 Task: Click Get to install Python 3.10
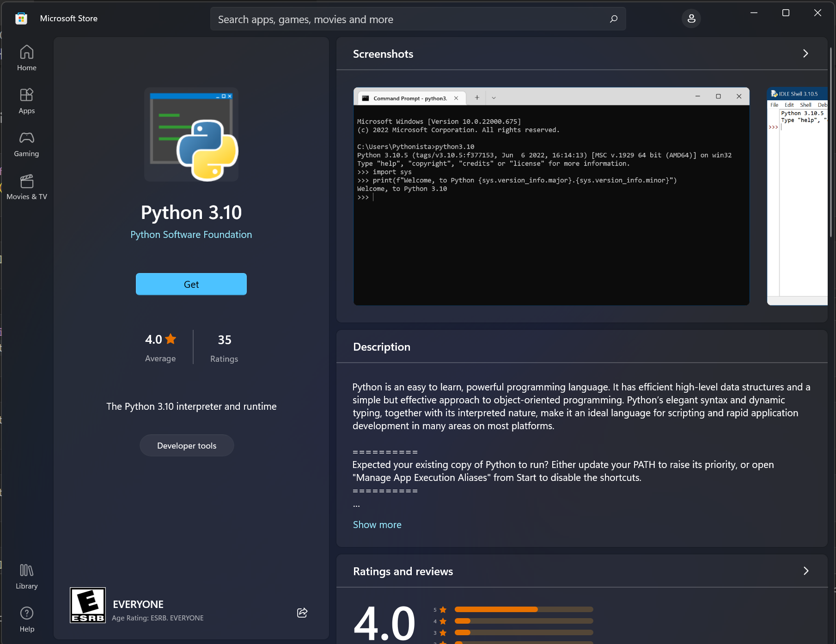tap(191, 284)
